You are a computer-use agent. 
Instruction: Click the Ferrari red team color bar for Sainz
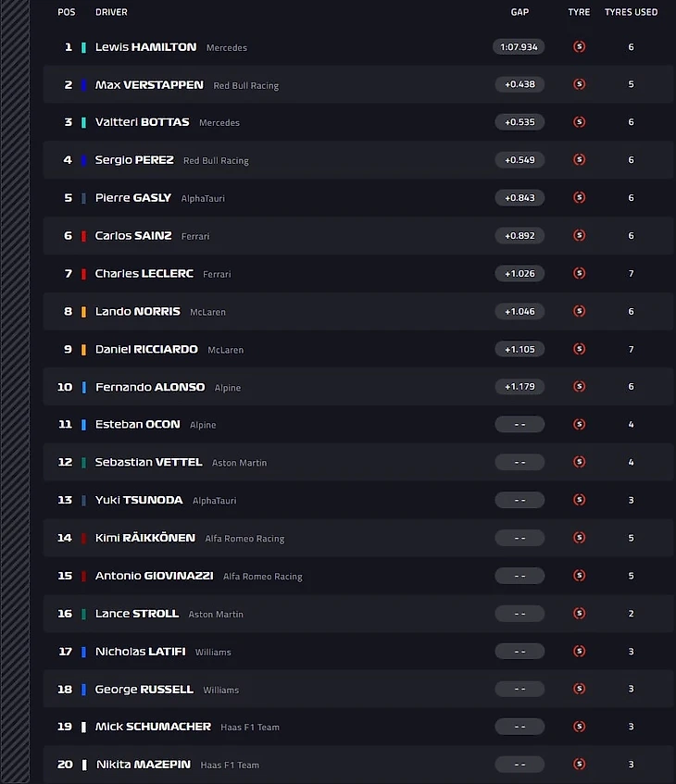(x=83, y=236)
